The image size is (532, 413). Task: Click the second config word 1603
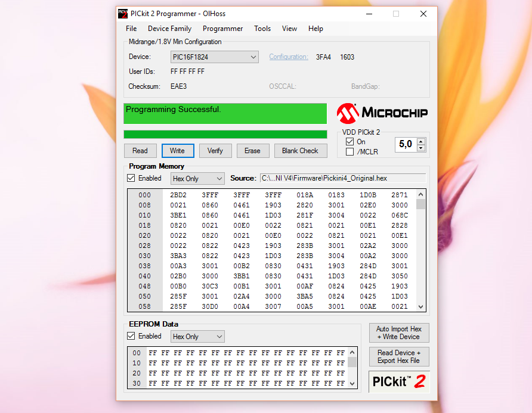(x=347, y=57)
